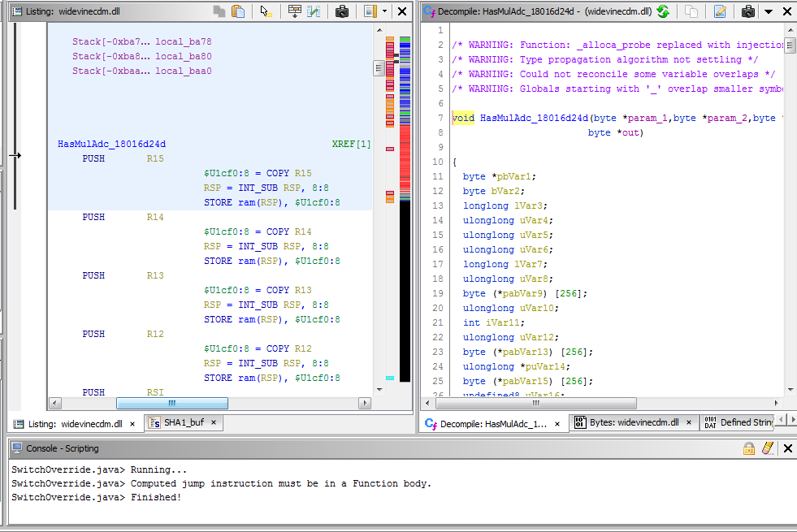Click the XREF[1] reference in Listing

(x=351, y=145)
